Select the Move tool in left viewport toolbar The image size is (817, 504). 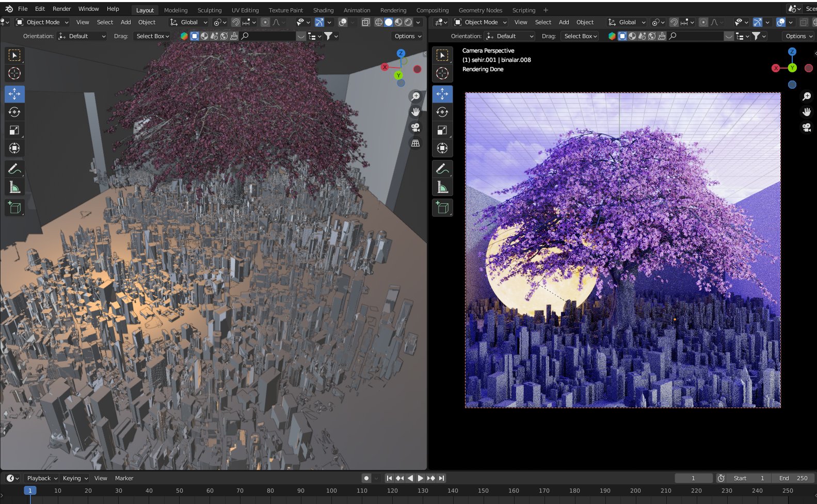14,94
